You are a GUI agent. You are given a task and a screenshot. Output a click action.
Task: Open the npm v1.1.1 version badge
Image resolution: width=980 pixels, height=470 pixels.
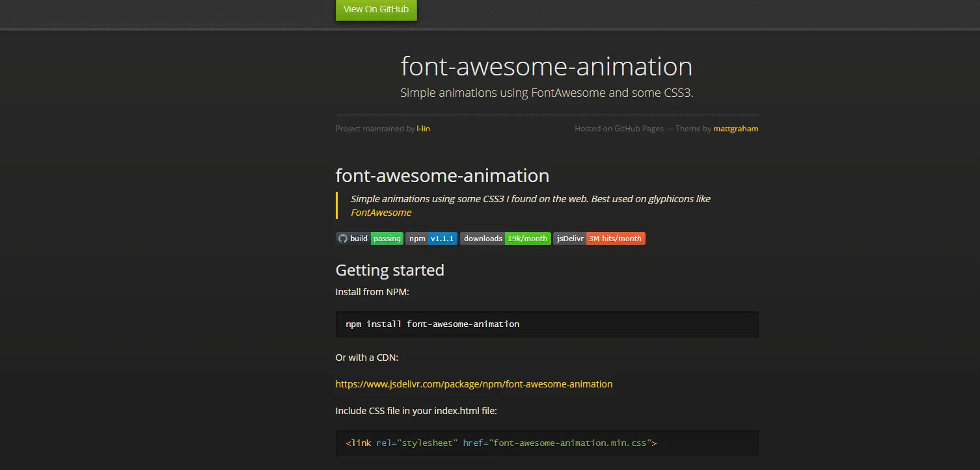(431, 239)
